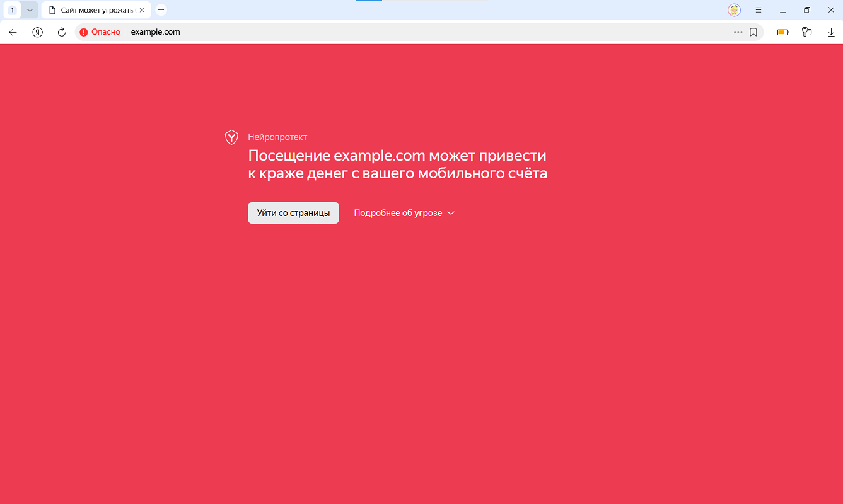Click the back navigation arrow

point(13,32)
